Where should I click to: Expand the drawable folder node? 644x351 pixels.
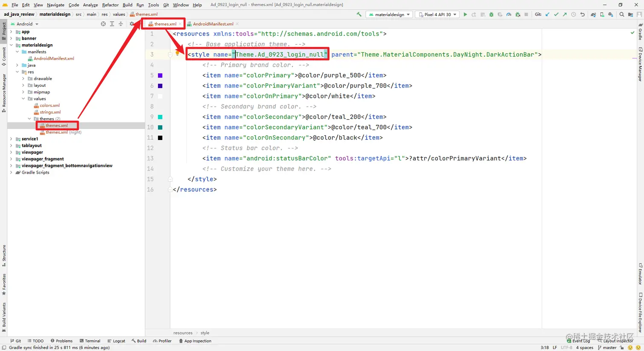pyautogui.click(x=23, y=79)
